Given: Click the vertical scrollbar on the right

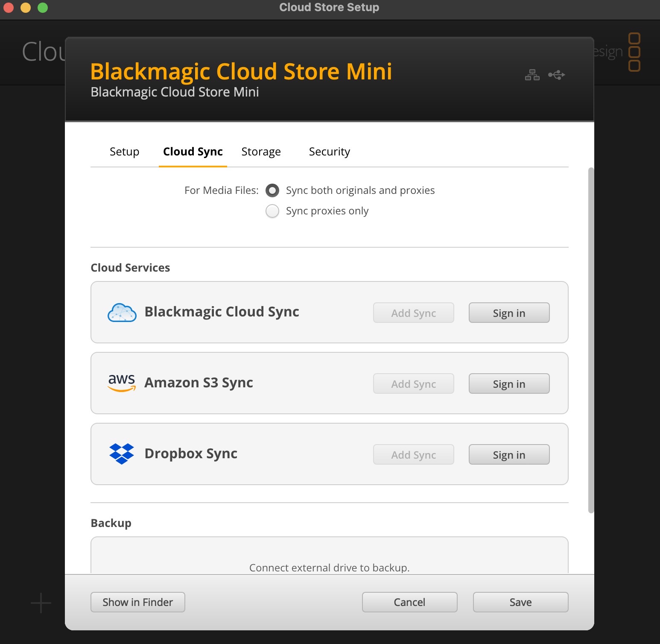Looking at the screenshot, I should click(591, 340).
